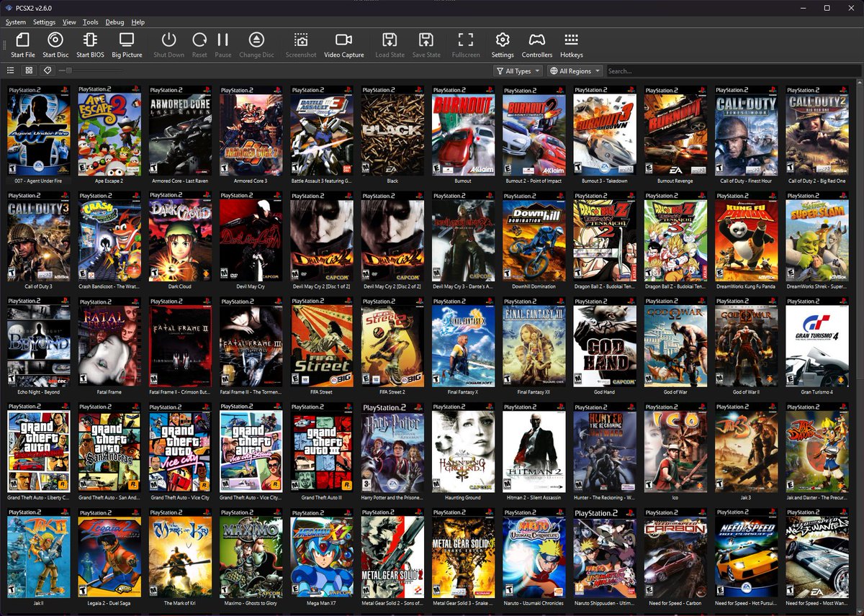Open the Settings menu in the menu bar
This screenshot has height=616, width=864.
[45, 22]
